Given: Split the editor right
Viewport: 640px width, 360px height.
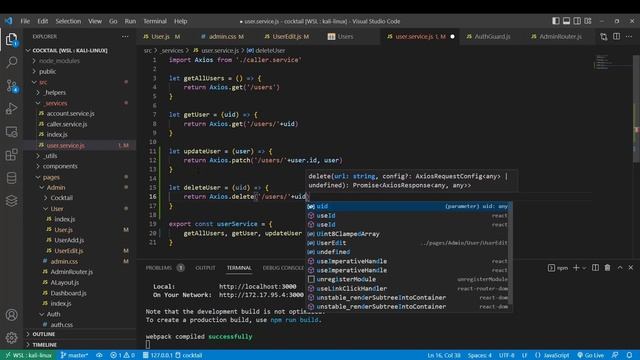Looking at the screenshot, I should tap(616, 36).
